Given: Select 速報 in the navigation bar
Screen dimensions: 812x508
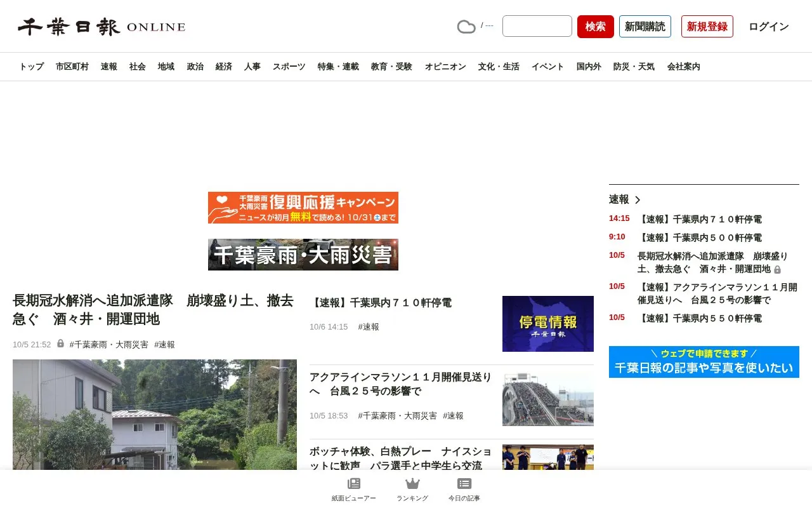Looking at the screenshot, I should tap(109, 67).
